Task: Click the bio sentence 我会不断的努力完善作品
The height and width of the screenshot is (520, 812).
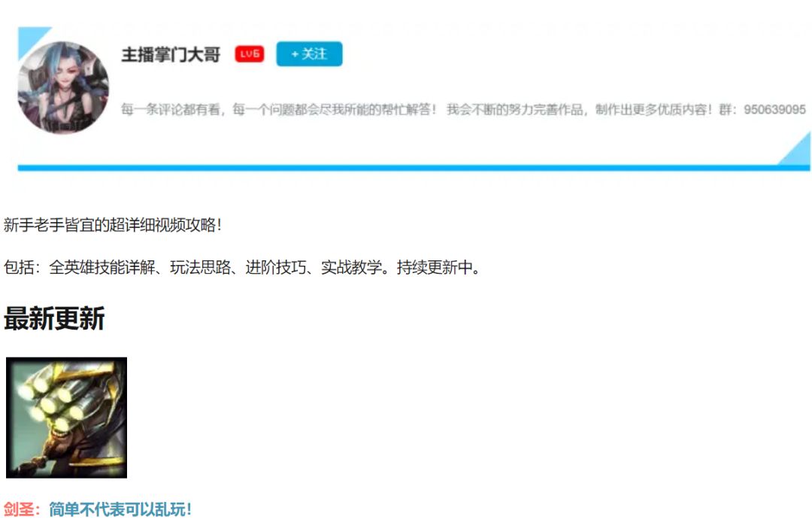Action: pos(515,109)
